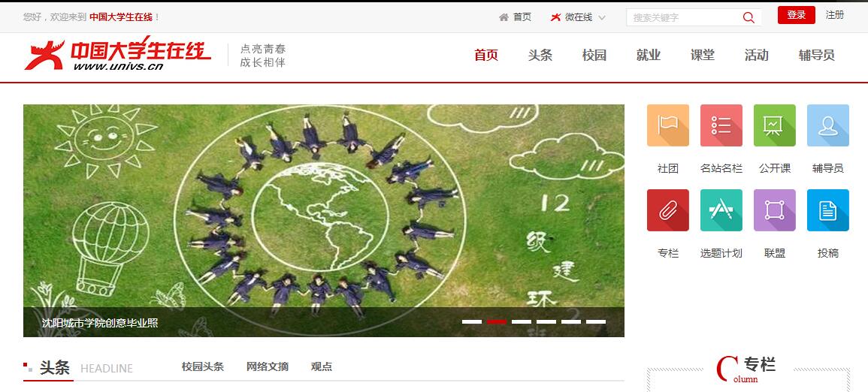Open the 投稿 document icon
Viewport: 868px width, 392px height.
[x=827, y=210]
